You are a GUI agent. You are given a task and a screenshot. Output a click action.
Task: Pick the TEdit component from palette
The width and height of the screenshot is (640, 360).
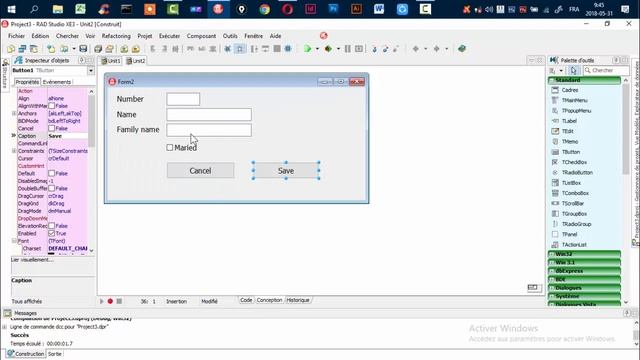point(567,131)
